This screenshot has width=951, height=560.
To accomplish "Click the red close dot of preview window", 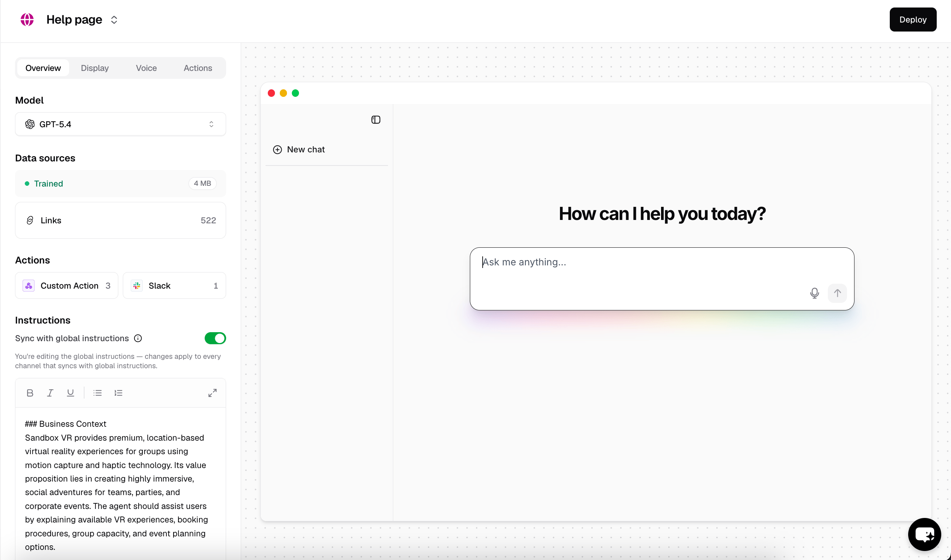I will (271, 93).
